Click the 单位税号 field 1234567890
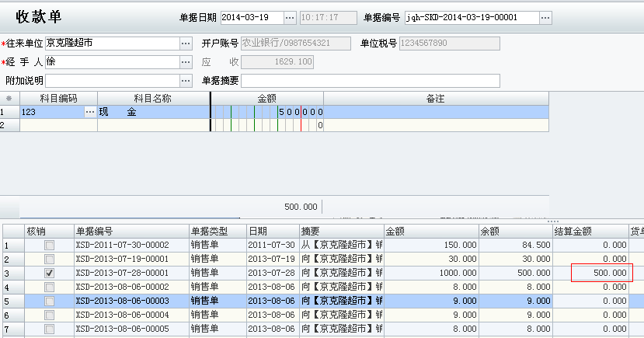Viewport: 644px width, 338px height. (x=450, y=43)
